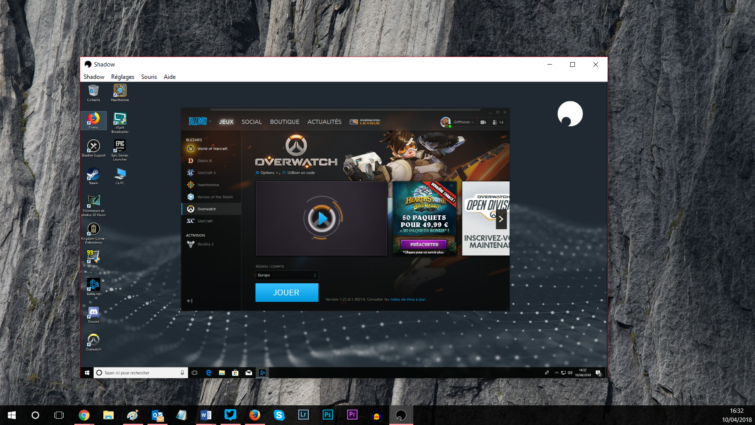The height and width of the screenshot is (425, 755).
Task: Switch to the SOCIAL tab
Action: pos(251,122)
